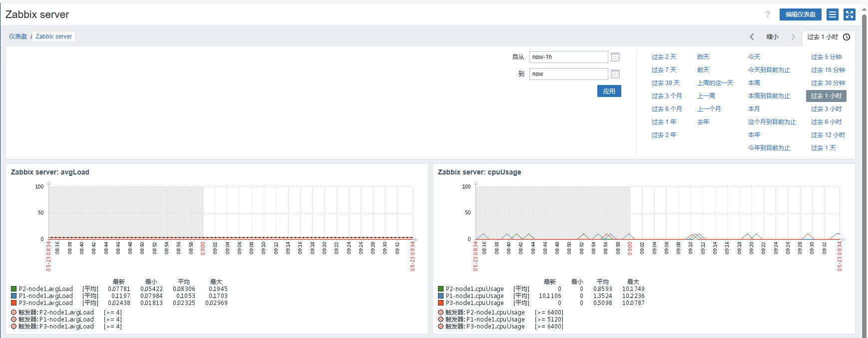Toggle fullscreen kiosk mode icon
Viewport: 868px width, 338px height.
(850, 14)
